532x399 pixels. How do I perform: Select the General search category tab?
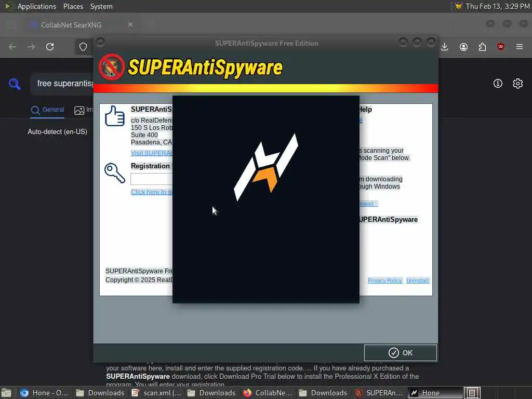click(x=47, y=110)
